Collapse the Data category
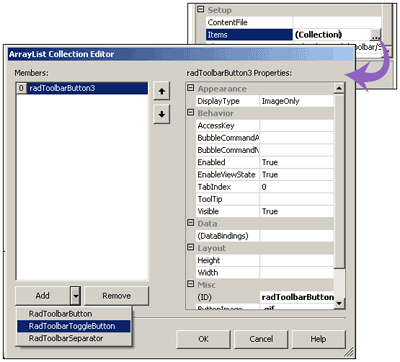The width and height of the screenshot is (400, 362). (x=190, y=223)
